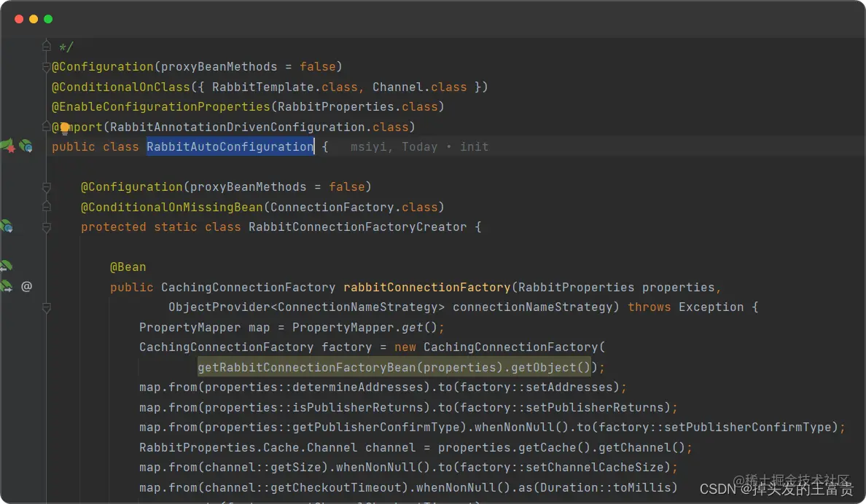This screenshot has height=504, width=866.
Task: Click ObjectProvider<ConnectionNameStrategy> parameter type
Action: pos(306,307)
